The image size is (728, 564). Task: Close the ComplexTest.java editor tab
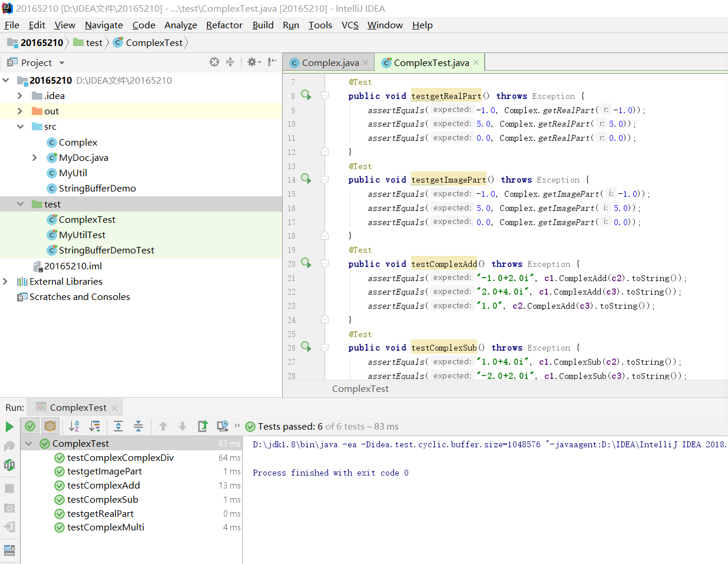pos(476,62)
